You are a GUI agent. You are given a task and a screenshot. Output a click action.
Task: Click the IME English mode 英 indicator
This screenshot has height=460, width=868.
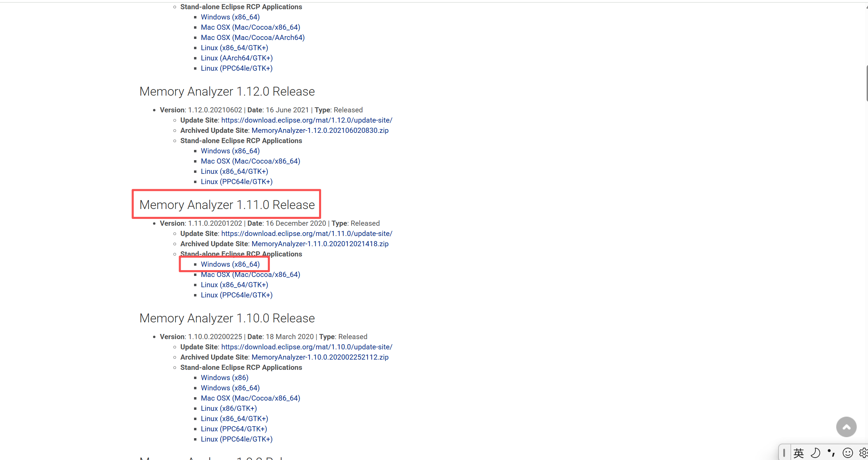tap(798, 453)
